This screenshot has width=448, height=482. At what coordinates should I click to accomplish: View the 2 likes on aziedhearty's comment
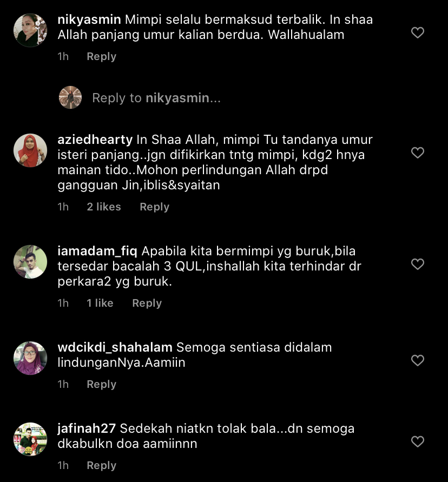pyautogui.click(x=104, y=207)
